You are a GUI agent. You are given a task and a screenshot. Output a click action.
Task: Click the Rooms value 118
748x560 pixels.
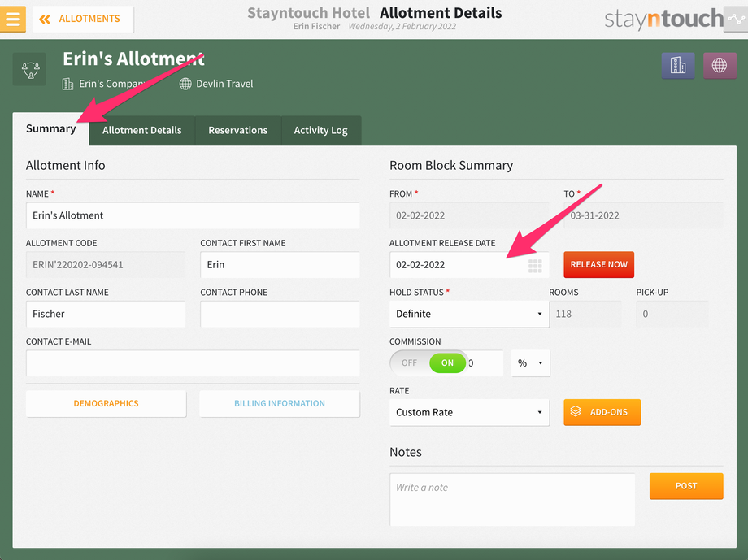[585, 314]
